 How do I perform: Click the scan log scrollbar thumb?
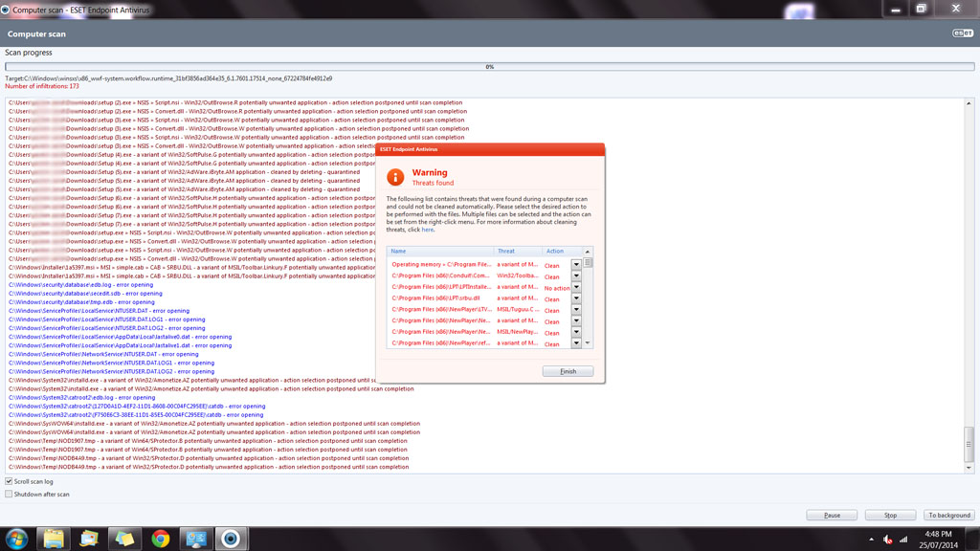[x=969, y=444]
